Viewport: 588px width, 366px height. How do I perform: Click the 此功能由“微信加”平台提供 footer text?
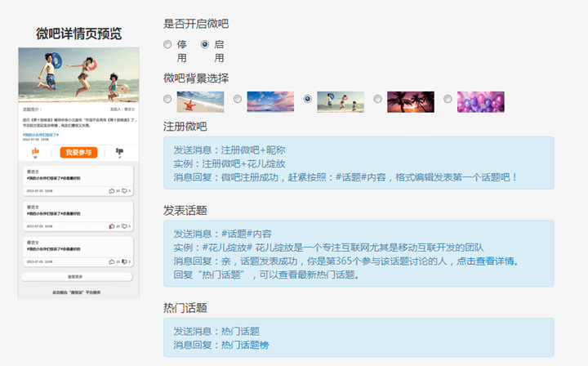pos(77,292)
